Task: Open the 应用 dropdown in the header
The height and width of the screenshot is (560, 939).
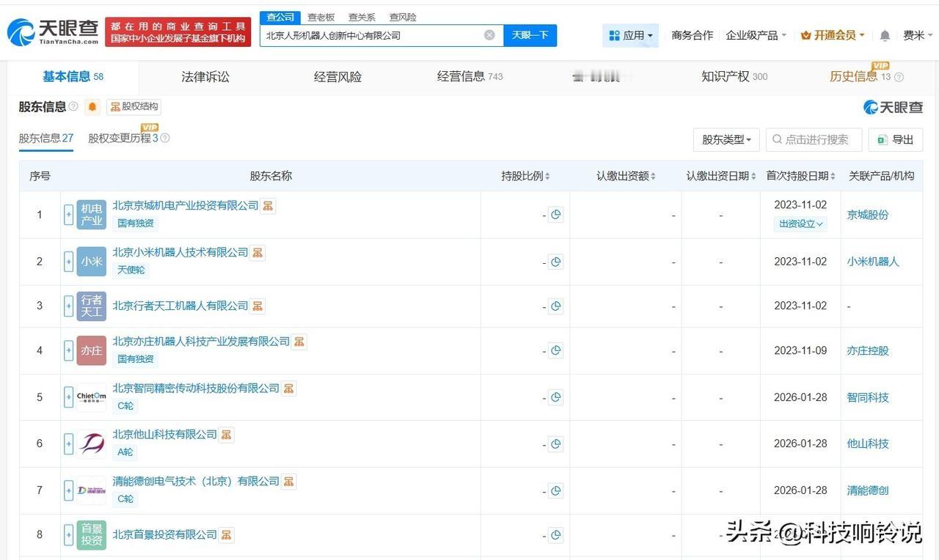Action: [631, 35]
